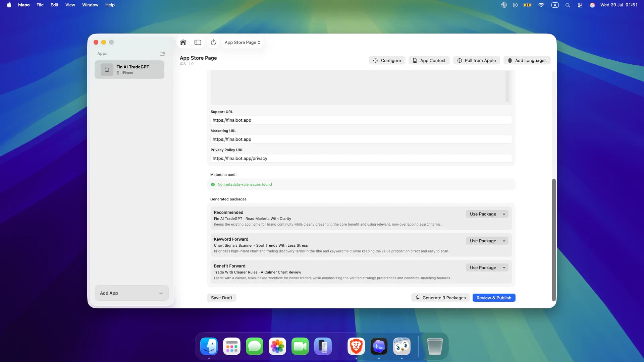Image resolution: width=644 pixels, height=362 pixels.
Task: Click the new folder icon beside Apps
Action: click(163, 54)
